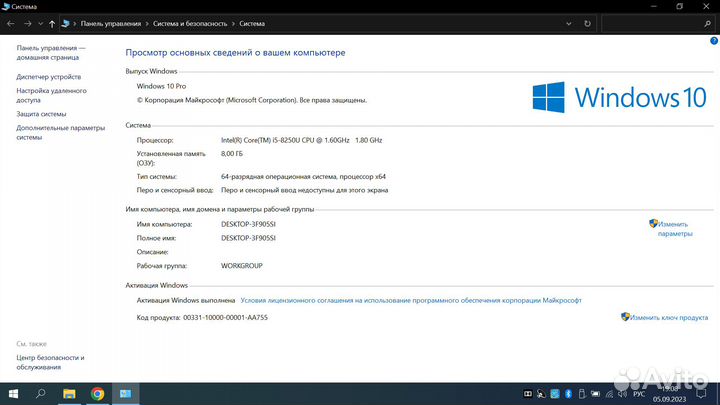Click the battery tray icon
This screenshot has width=720, height=405.
click(596, 394)
